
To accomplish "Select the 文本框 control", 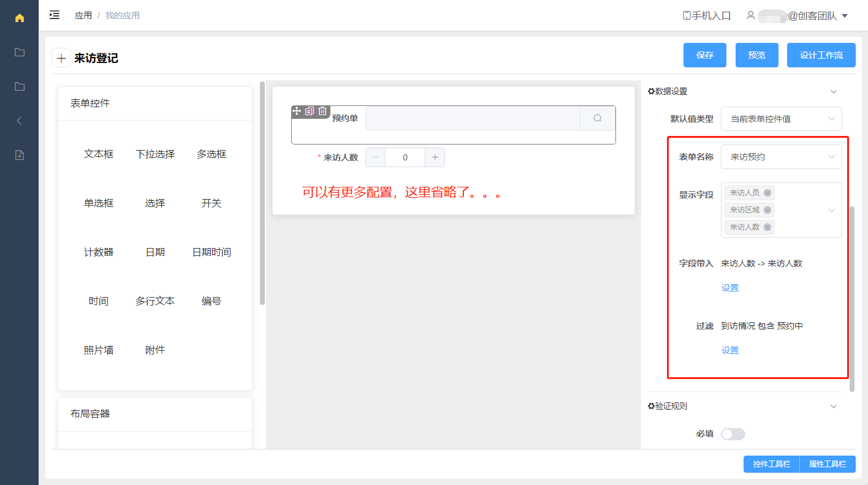I will [99, 154].
